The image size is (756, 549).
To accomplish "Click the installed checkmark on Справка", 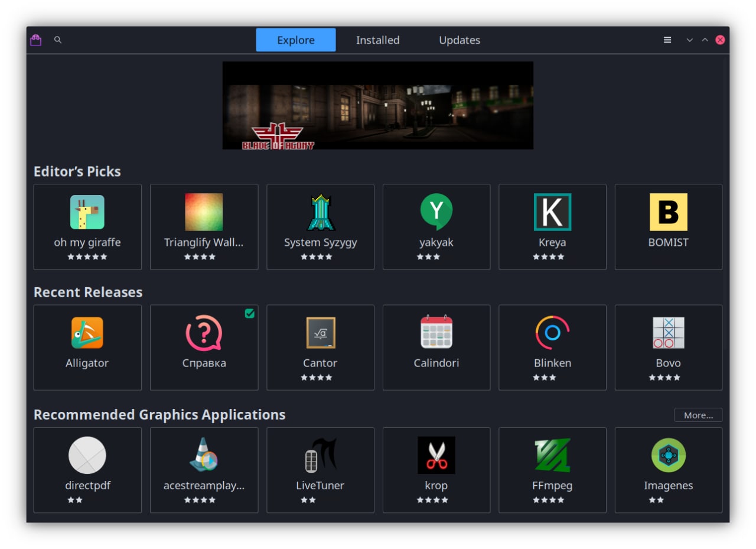I will [250, 313].
